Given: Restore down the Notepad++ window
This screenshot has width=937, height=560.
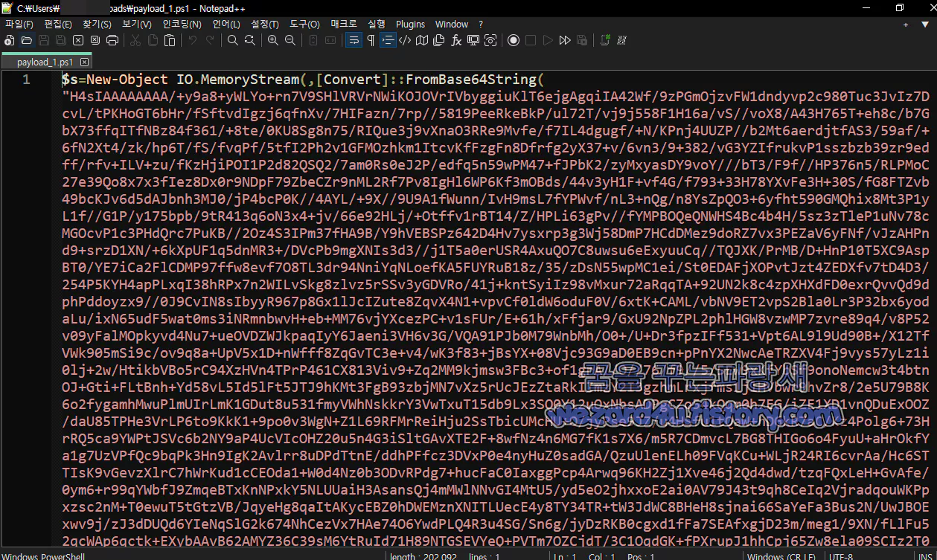Looking at the screenshot, I should tap(899, 7).
